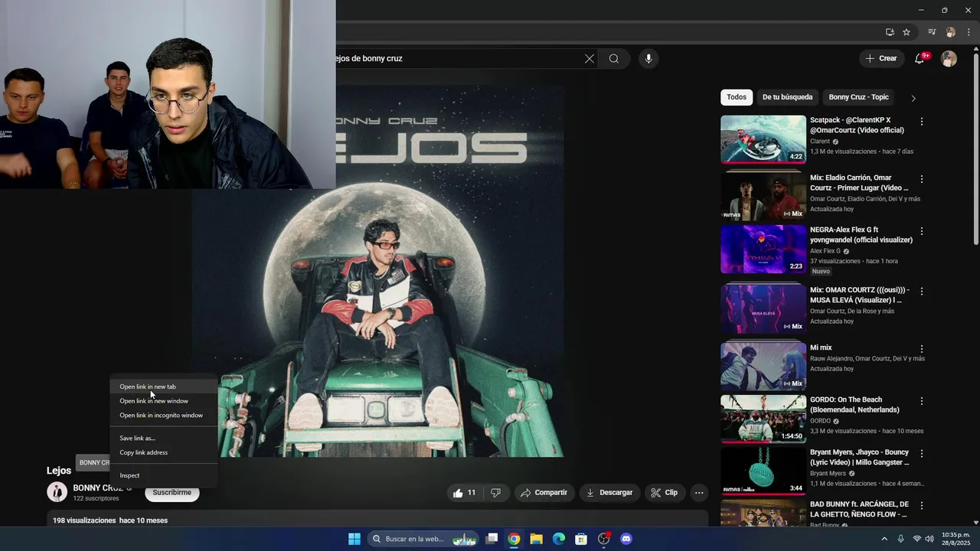Screen dimensions: 980x551
Task: Show hidden tray icons chevron
Action: click(884, 539)
